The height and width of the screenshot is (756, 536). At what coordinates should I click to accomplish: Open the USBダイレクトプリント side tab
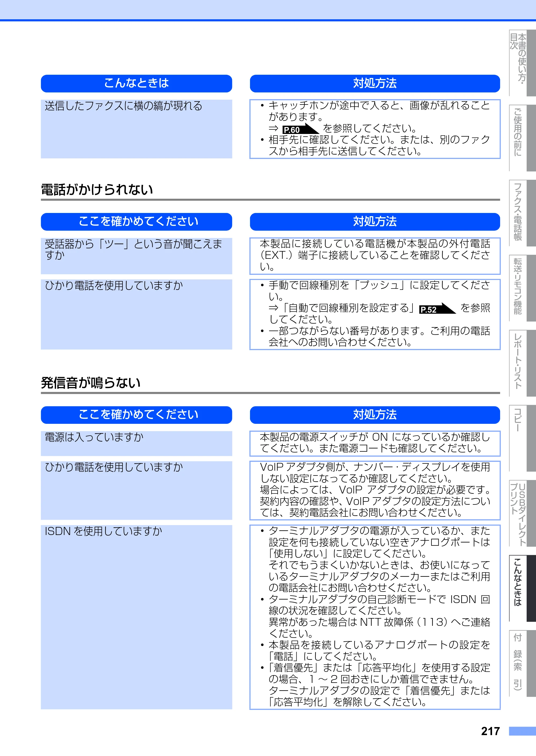click(522, 513)
